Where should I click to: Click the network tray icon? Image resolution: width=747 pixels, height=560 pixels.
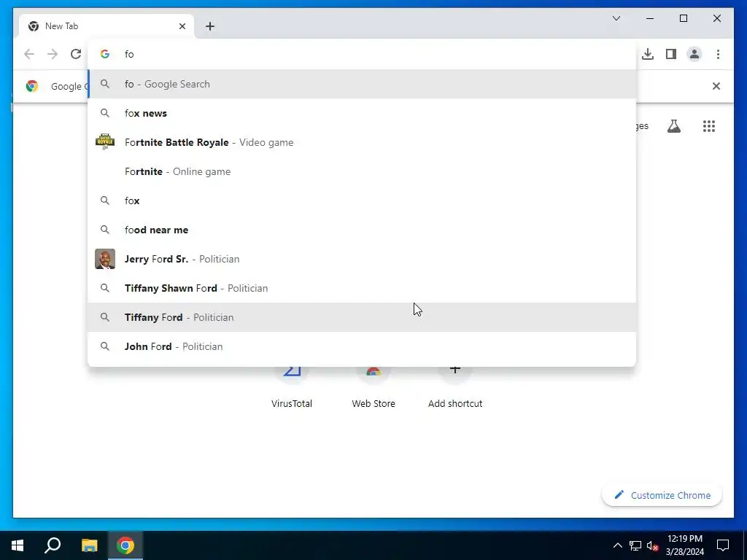point(635,545)
